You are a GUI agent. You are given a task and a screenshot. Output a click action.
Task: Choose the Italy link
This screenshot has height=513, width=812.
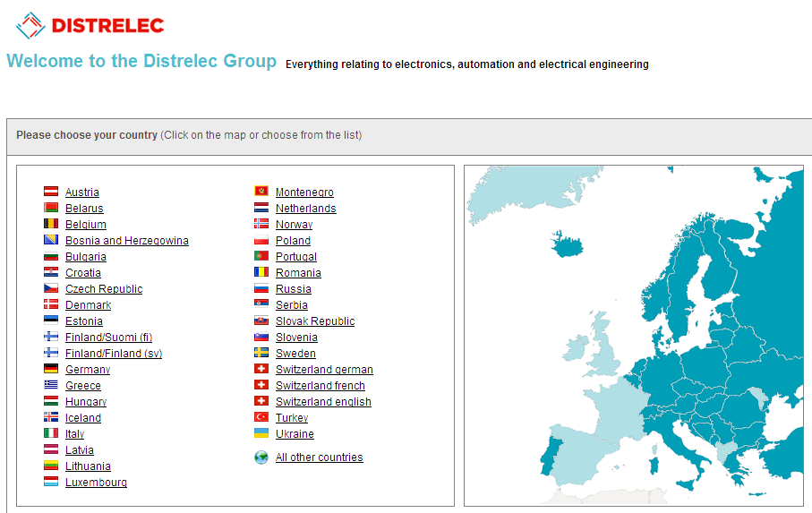[x=74, y=434]
